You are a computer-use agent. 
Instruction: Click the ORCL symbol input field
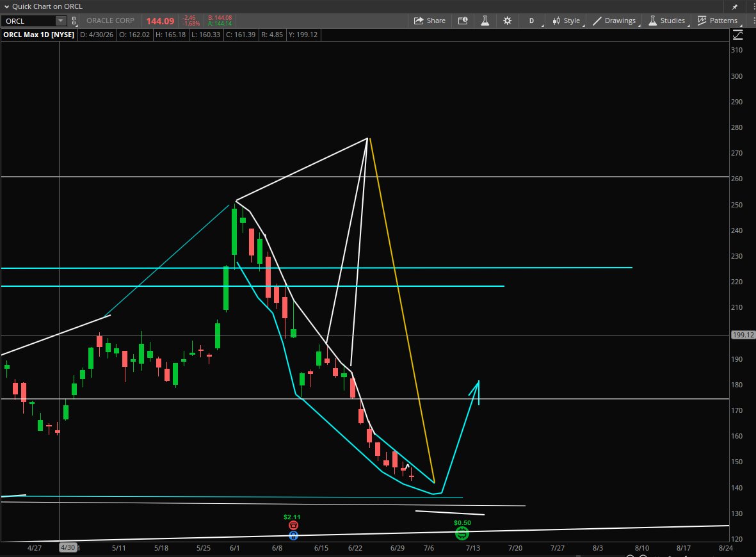coord(29,20)
